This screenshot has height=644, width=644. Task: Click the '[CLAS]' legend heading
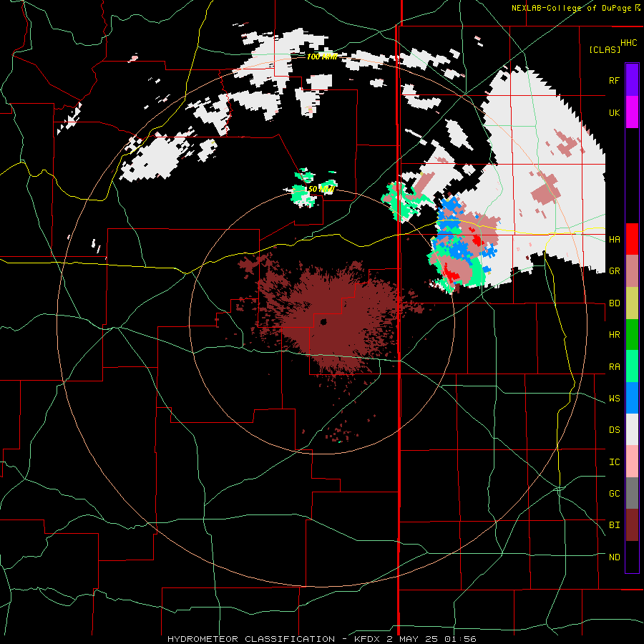[x=605, y=49]
